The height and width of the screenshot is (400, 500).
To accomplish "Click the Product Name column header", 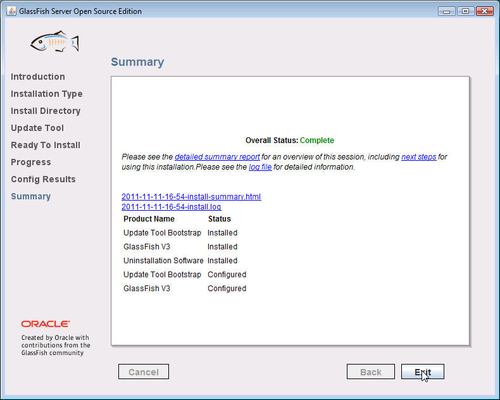I will click(149, 219).
